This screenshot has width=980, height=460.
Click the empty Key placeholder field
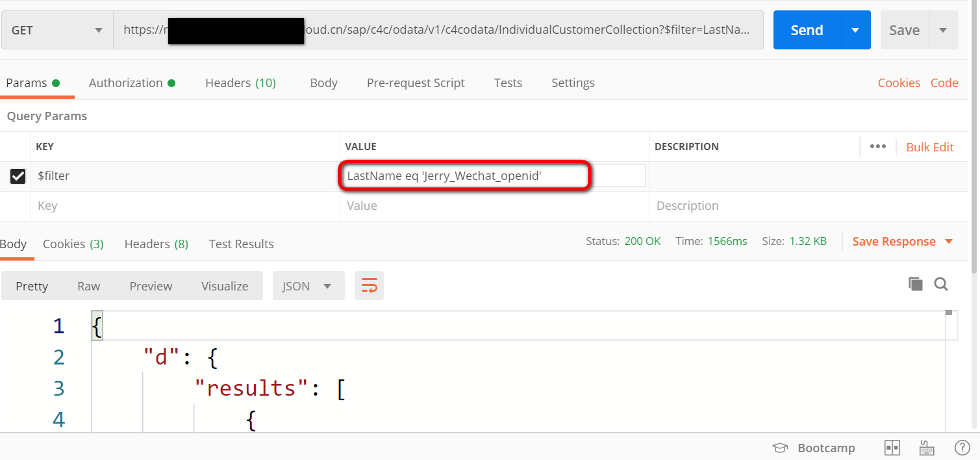[185, 206]
